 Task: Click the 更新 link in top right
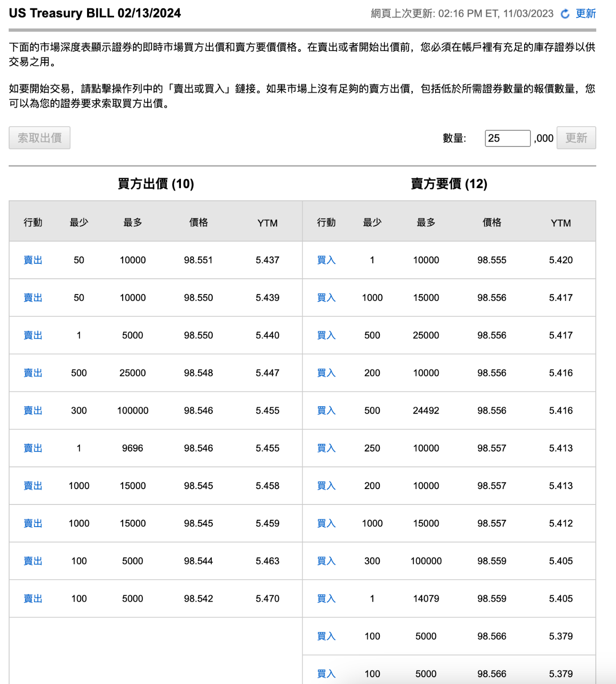coord(585,14)
